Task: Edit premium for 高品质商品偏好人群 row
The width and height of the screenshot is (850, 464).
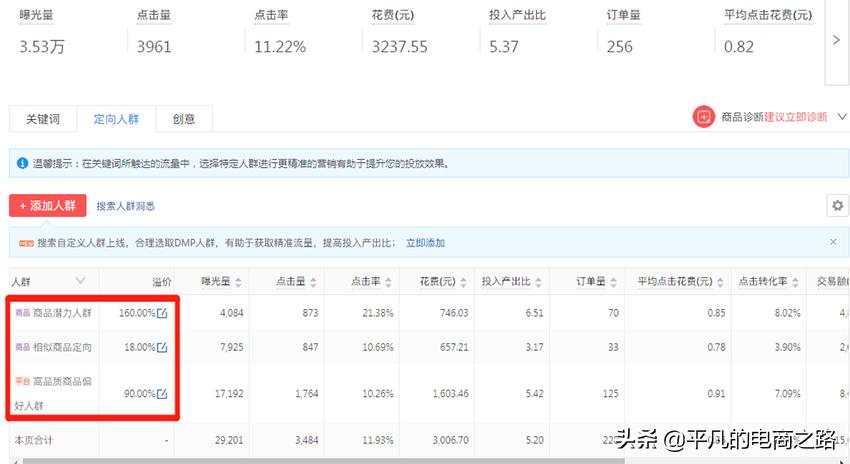Action: point(162,394)
